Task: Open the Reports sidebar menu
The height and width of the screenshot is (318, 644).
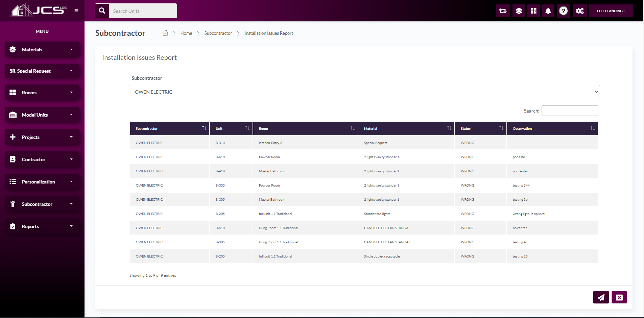Action: [x=42, y=226]
